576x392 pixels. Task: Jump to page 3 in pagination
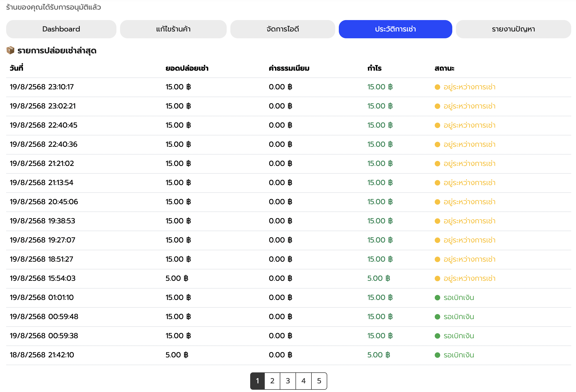pyautogui.click(x=288, y=381)
